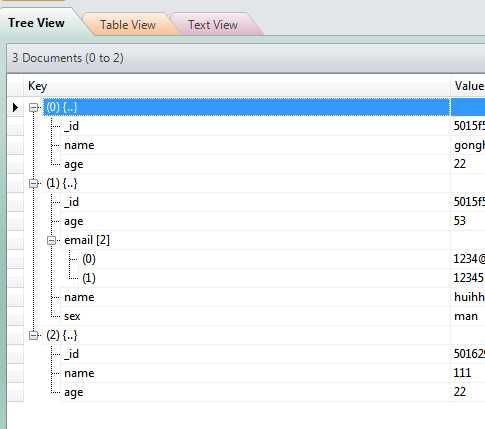Collapse document (1) node

coord(33,183)
